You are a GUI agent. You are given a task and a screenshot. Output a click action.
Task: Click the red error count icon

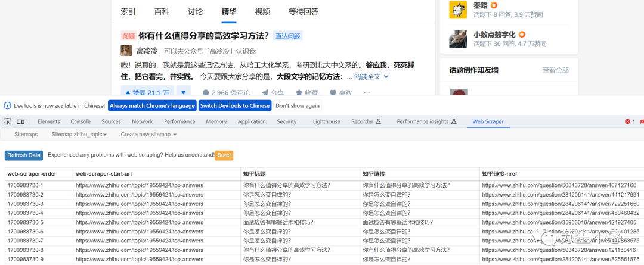click(627, 121)
